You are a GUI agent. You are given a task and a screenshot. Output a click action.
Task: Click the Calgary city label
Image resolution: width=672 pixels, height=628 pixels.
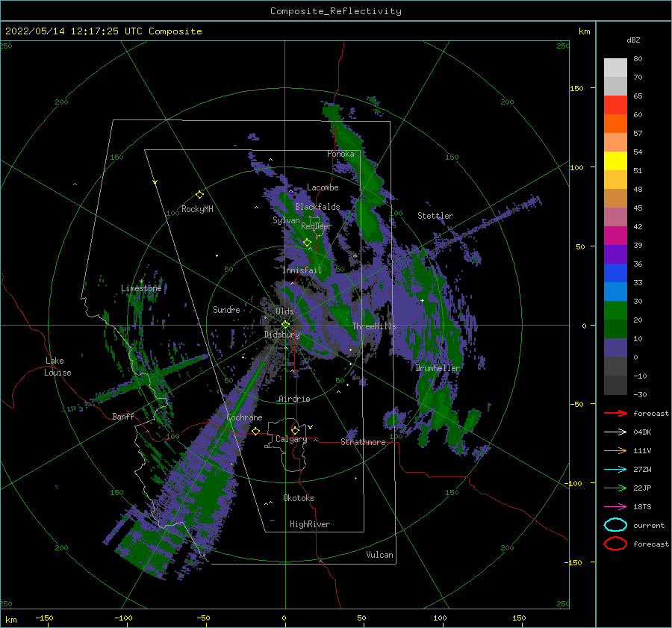[x=291, y=439]
